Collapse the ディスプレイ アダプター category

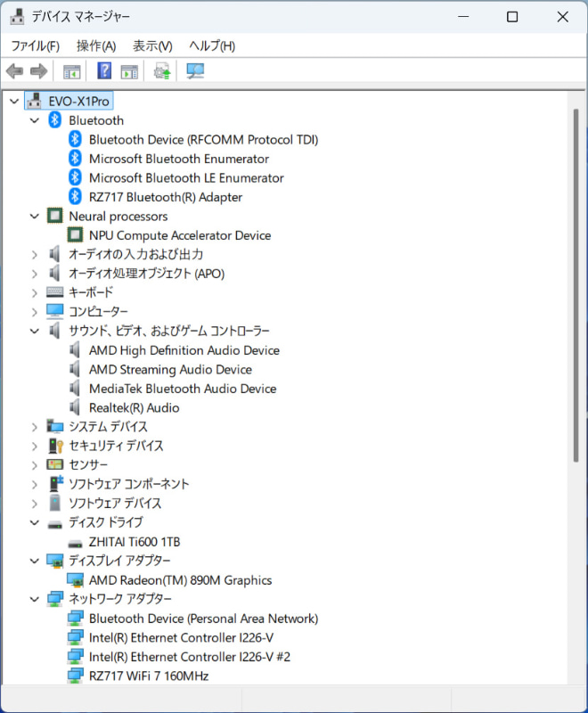(x=35, y=561)
